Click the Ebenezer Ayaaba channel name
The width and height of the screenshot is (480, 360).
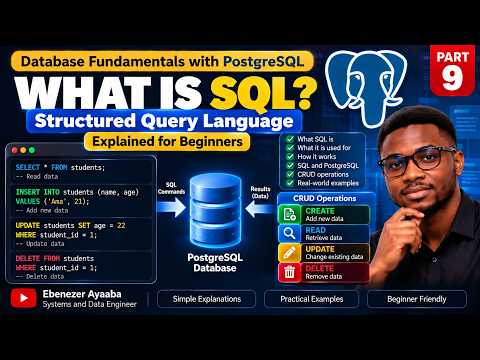[x=82, y=294]
